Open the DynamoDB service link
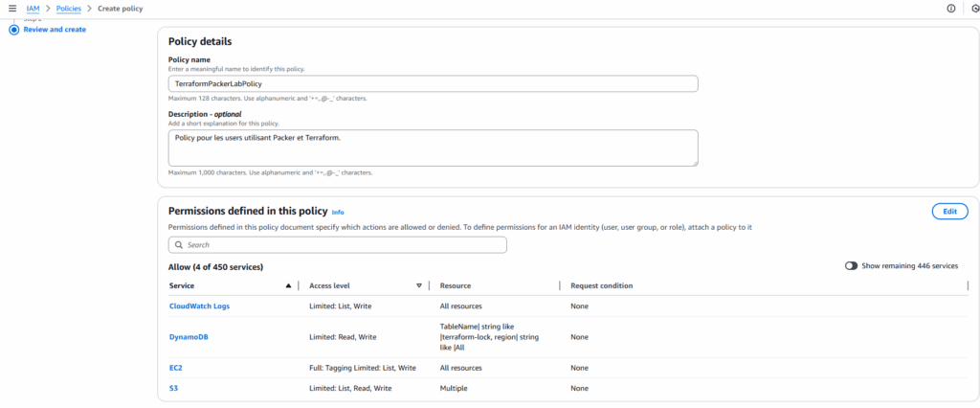The image size is (980, 408). [x=189, y=337]
